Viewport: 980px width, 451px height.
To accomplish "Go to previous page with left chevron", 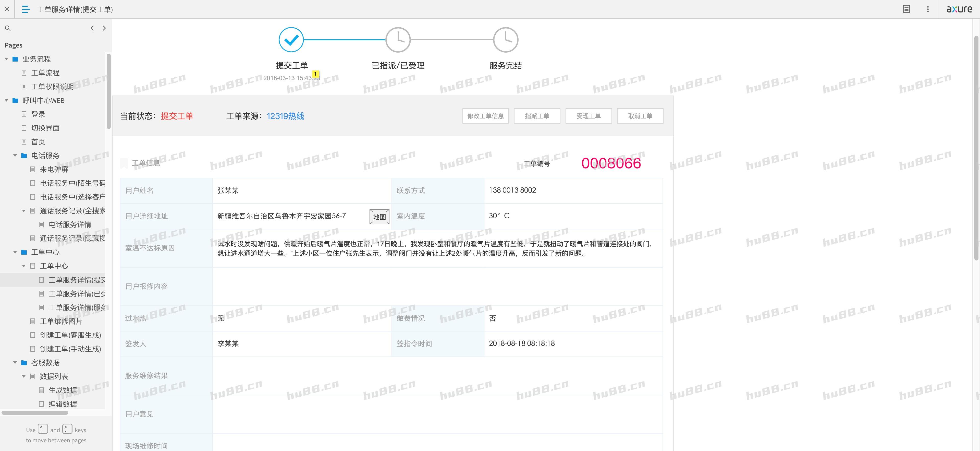I will (92, 28).
